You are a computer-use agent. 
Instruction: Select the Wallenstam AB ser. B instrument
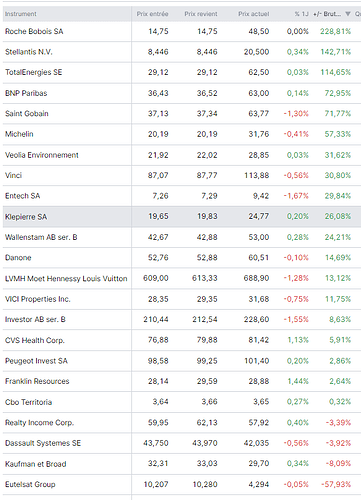[x=41, y=237]
